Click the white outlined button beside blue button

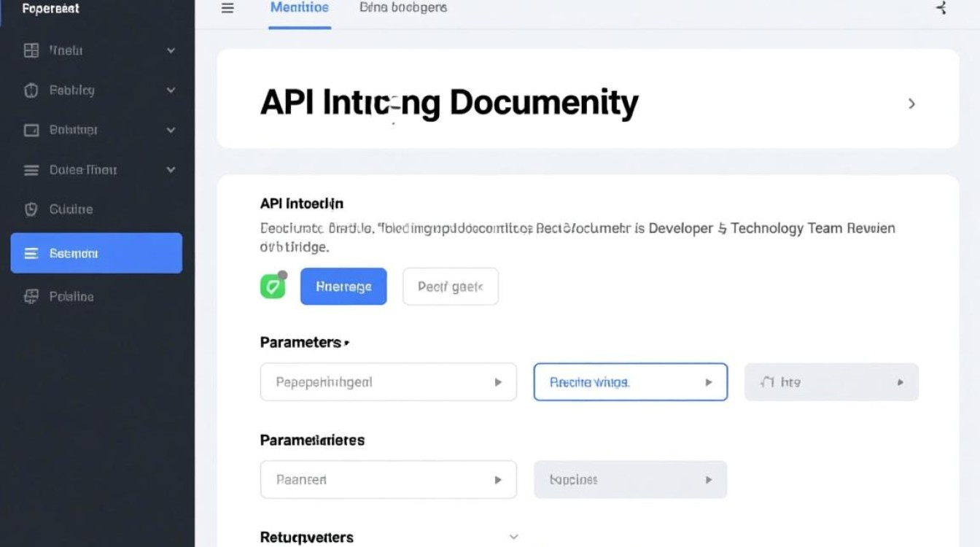tap(450, 287)
